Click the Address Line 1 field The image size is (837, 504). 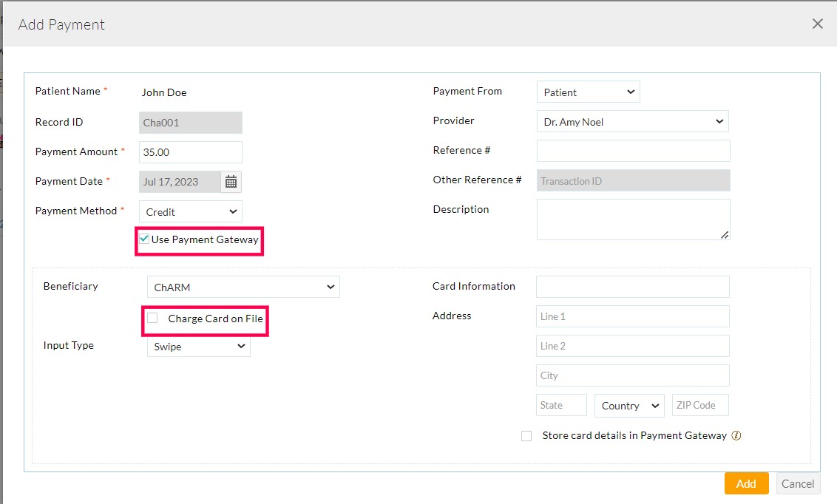pos(632,316)
